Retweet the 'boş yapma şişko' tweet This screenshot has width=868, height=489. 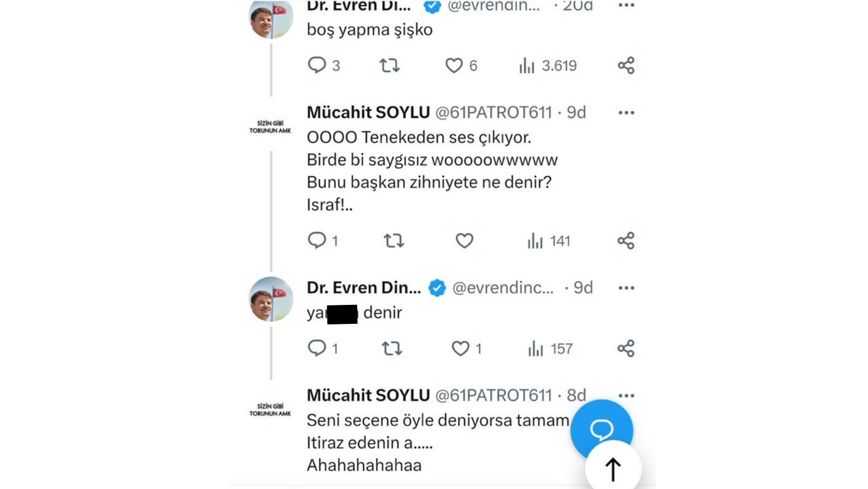point(389,66)
